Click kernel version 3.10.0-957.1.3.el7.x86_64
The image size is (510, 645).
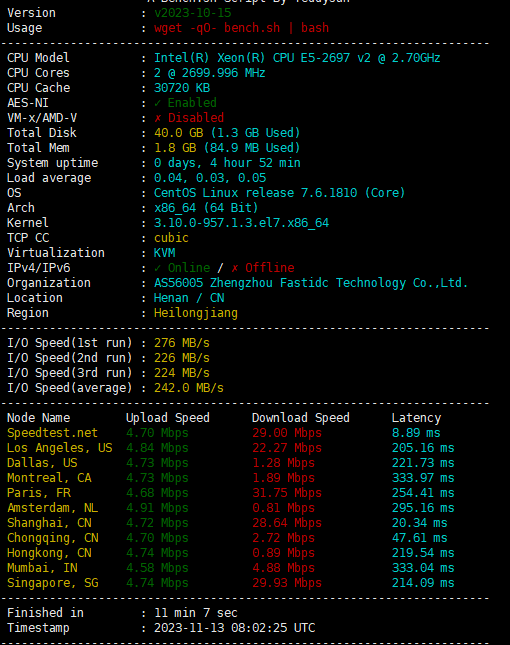pyautogui.click(x=241, y=223)
